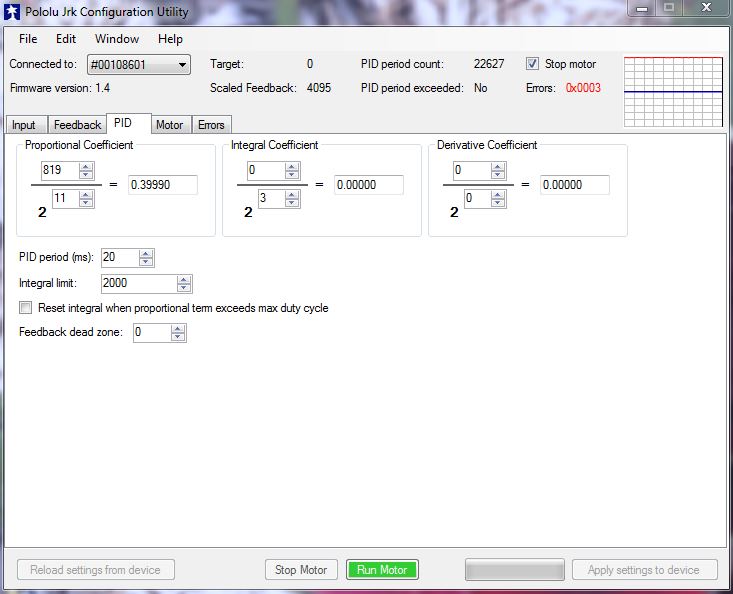Click the green Run Motor button

[382, 570]
